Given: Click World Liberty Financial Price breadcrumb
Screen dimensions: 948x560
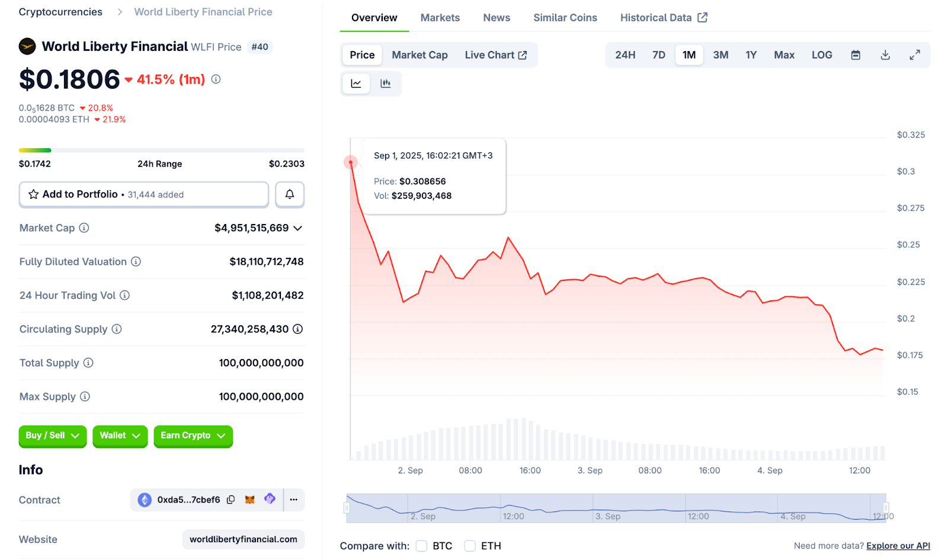Looking at the screenshot, I should [x=203, y=12].
